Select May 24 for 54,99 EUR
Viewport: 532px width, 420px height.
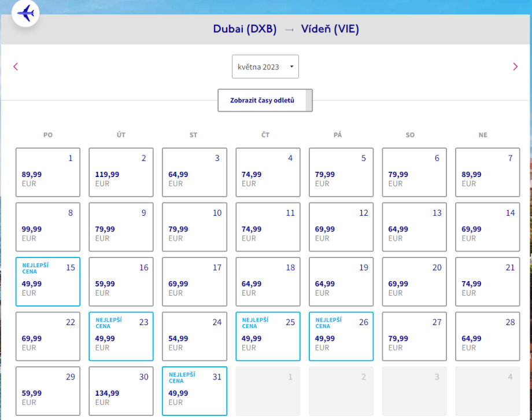click(194, 336)
